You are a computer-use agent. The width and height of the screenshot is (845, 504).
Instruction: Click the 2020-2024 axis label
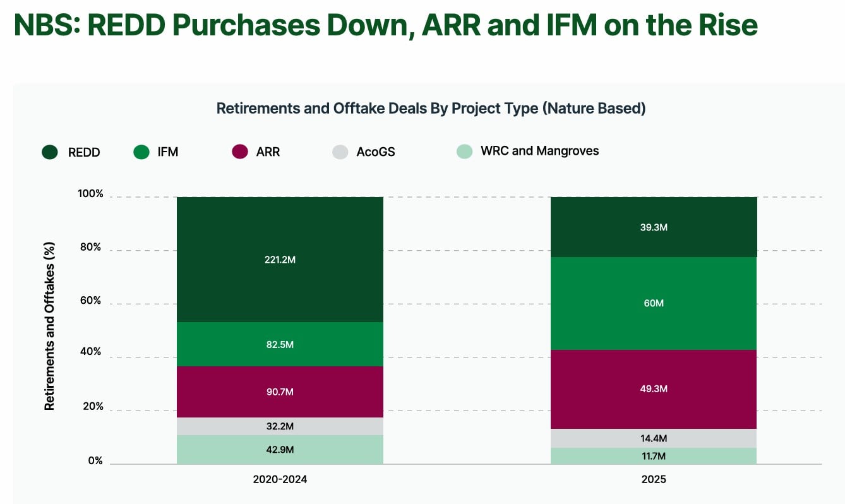[x=280, y=479]
